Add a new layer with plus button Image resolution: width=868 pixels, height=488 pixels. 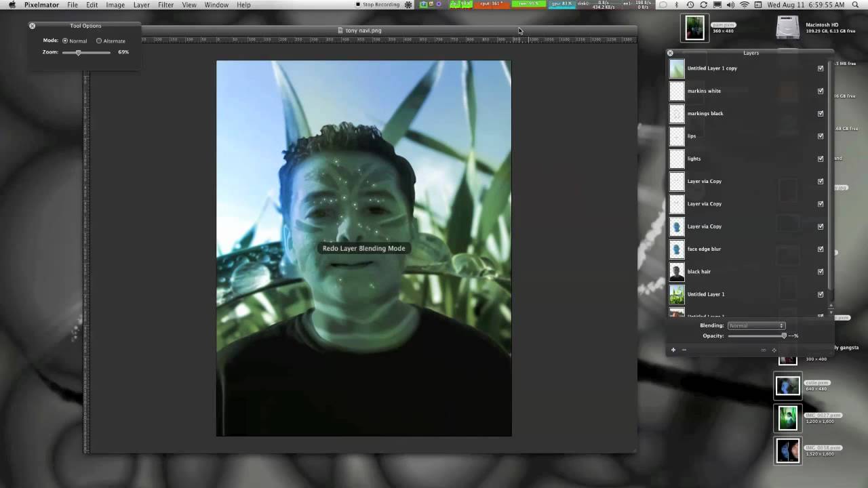click(x=673, y=350)
